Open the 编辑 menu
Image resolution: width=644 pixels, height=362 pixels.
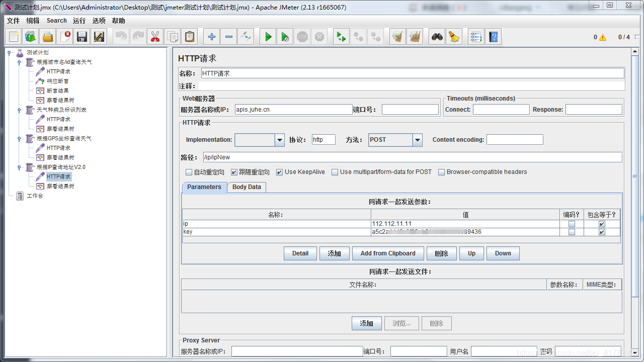coord(33,21)
